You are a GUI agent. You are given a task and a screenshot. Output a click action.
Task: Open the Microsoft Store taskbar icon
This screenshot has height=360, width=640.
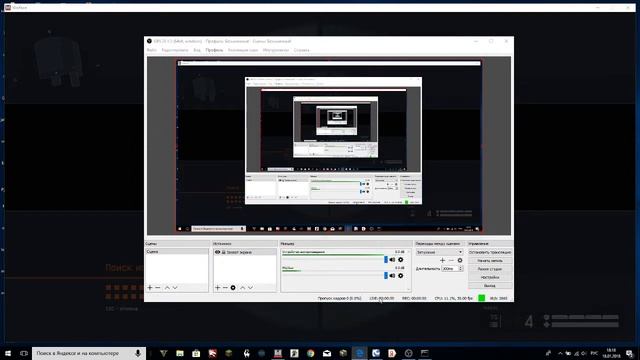tap(196, 353)
